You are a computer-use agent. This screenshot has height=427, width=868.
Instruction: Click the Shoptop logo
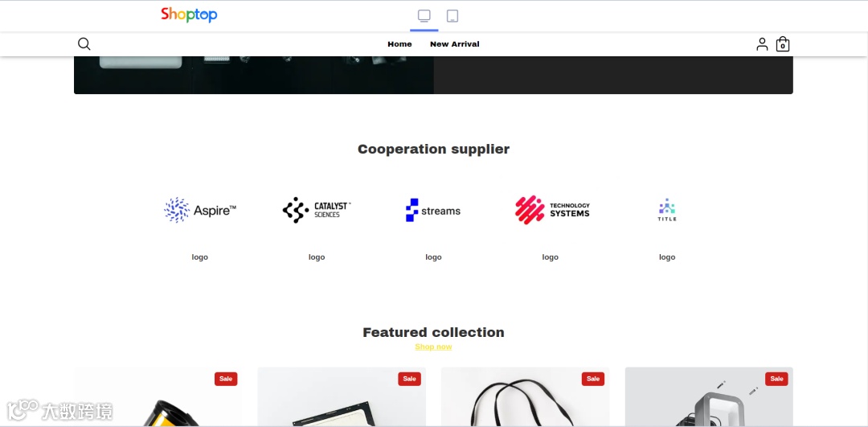pyautogui.click(x=189, y=15)
